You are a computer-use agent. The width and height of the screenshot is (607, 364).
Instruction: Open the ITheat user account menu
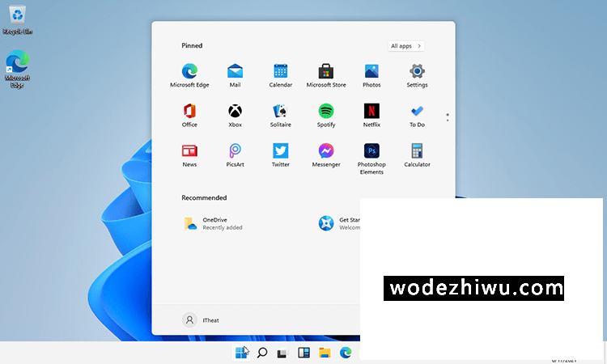click(x=201, y=320)
